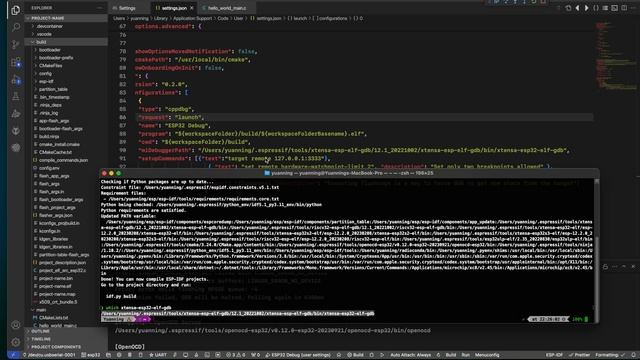Click the Menuconfig status bar button
The image size is (640, 360).
click(x=487, y=355)
